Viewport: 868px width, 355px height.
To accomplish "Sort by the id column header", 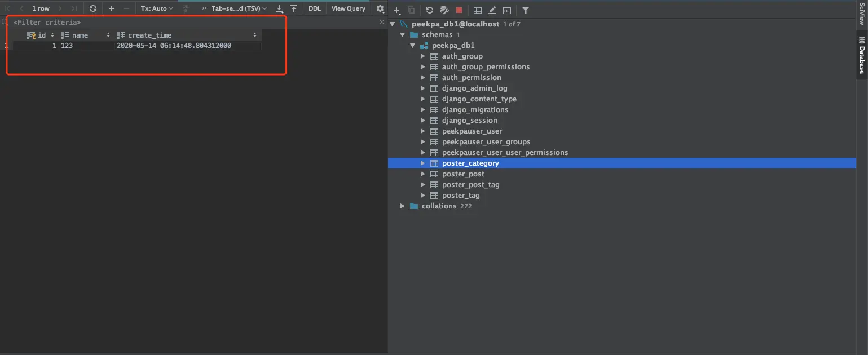I will point(41,35).
